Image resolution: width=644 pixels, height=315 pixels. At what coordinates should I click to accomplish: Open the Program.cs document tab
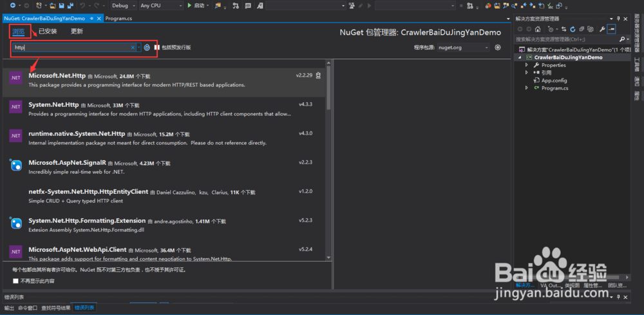tap(118, 19)
